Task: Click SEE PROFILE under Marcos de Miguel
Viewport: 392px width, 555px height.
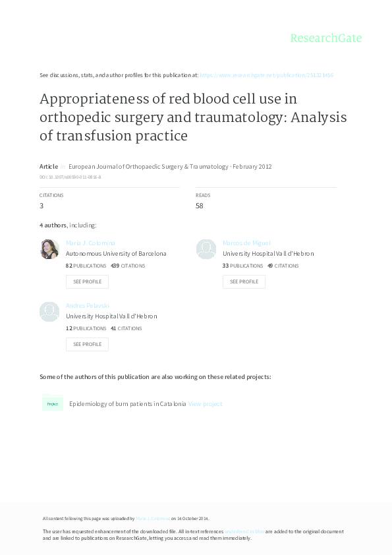Action: [244, 281]
